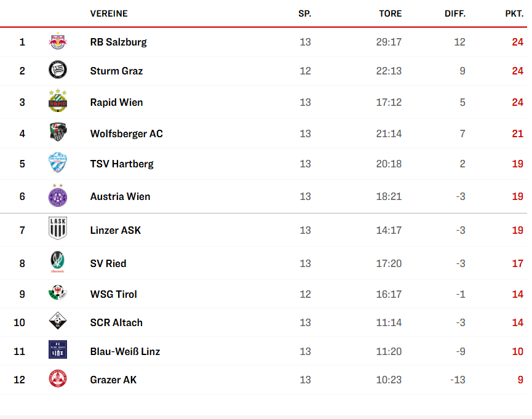Open the Blau-Weiß Linz team name
This screenshot has width=532, height=419.
pos(125,351)
